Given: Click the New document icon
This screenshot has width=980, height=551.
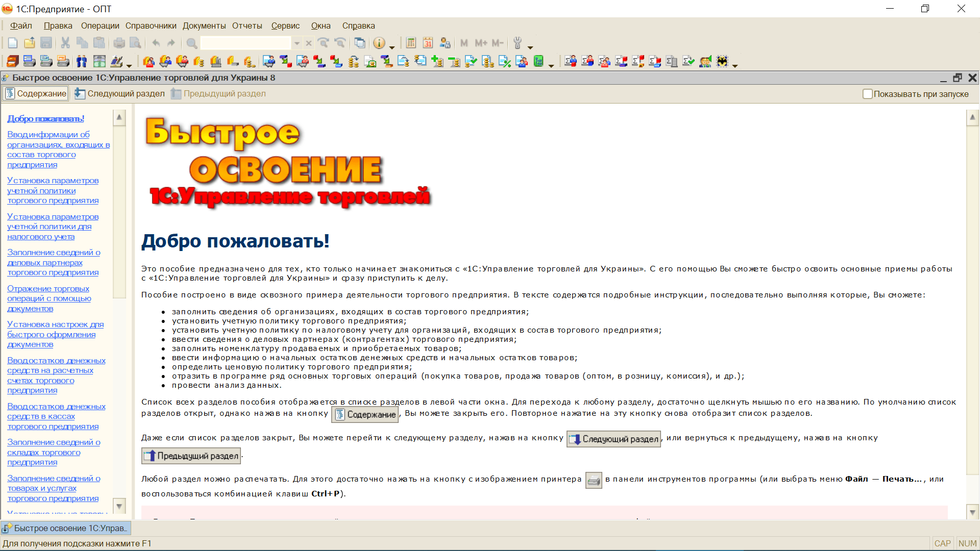Looking at the screenshot, I should point(13,43).
